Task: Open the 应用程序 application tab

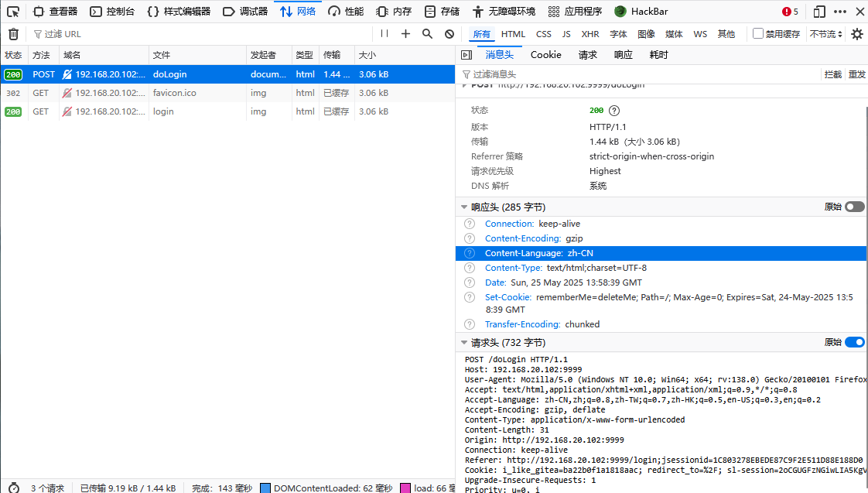Action: pyautogui.click(x=575, y=12)
